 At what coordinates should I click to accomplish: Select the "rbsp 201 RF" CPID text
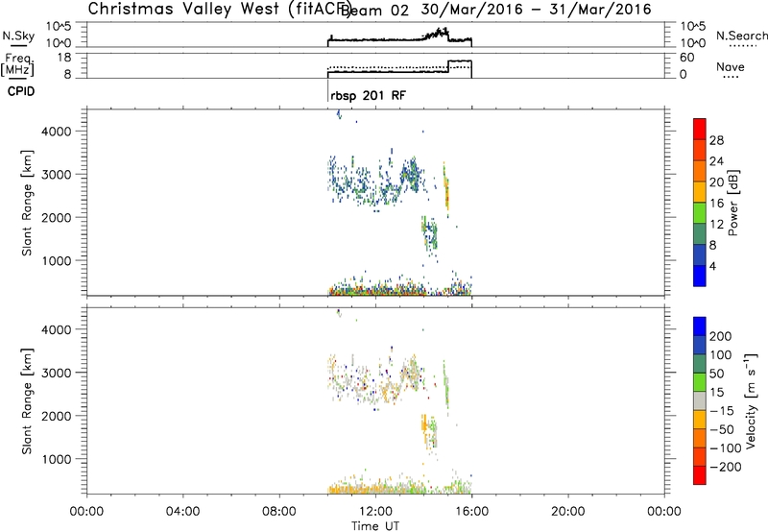pos(369,95)
